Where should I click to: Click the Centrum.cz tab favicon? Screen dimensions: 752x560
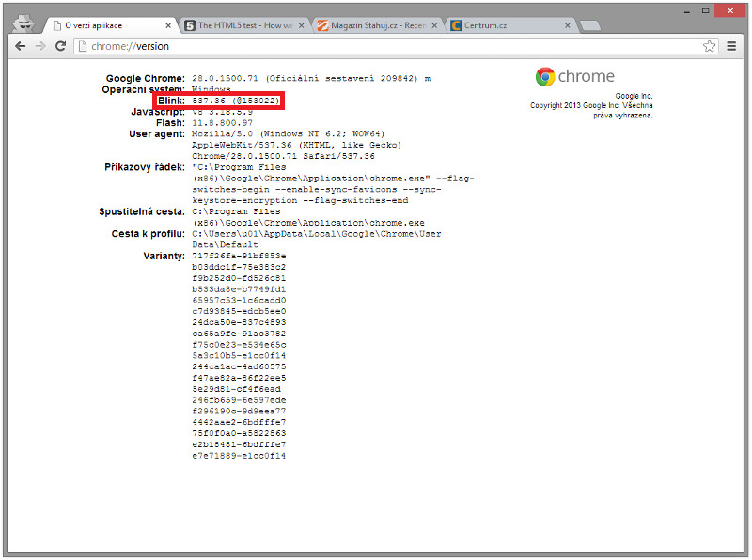[456, 25]
